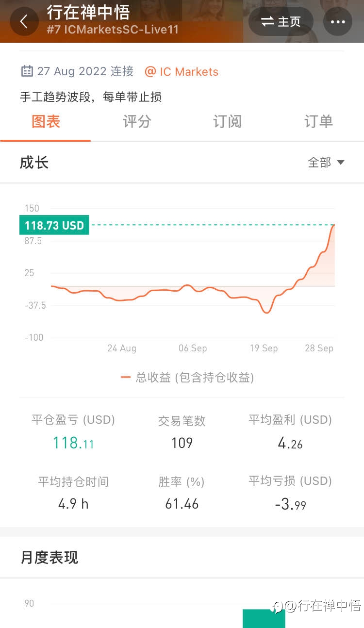This screenshot has width=364, height=628.
Task: Click the 19 Sep date on chart axis
Action: (x=264, y=348)
